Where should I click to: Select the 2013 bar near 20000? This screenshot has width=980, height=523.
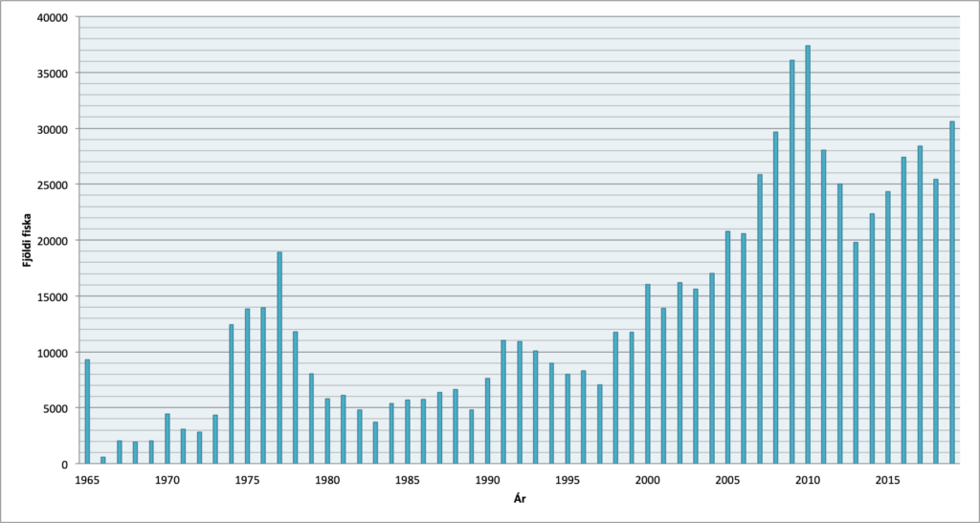856,353
